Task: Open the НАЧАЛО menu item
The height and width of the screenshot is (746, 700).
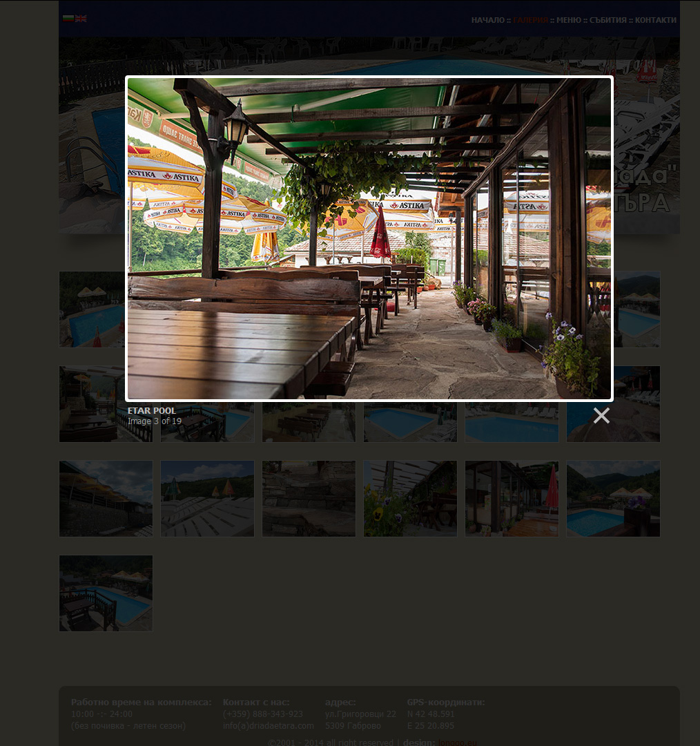Action: point(488,20)
